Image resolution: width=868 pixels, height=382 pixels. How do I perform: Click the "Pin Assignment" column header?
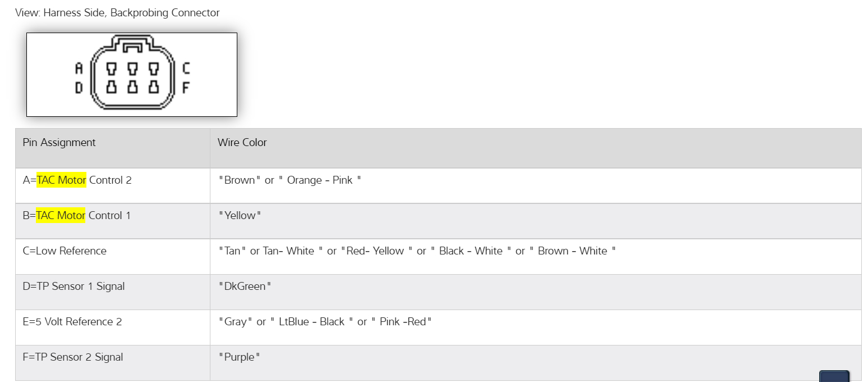pyautogui.click(x=59, y=143)
